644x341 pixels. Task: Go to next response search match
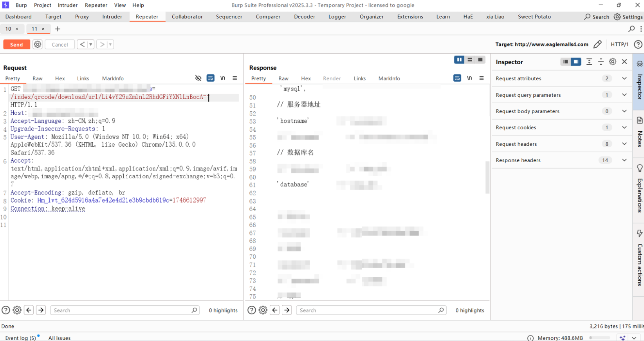tap(287, 310)
